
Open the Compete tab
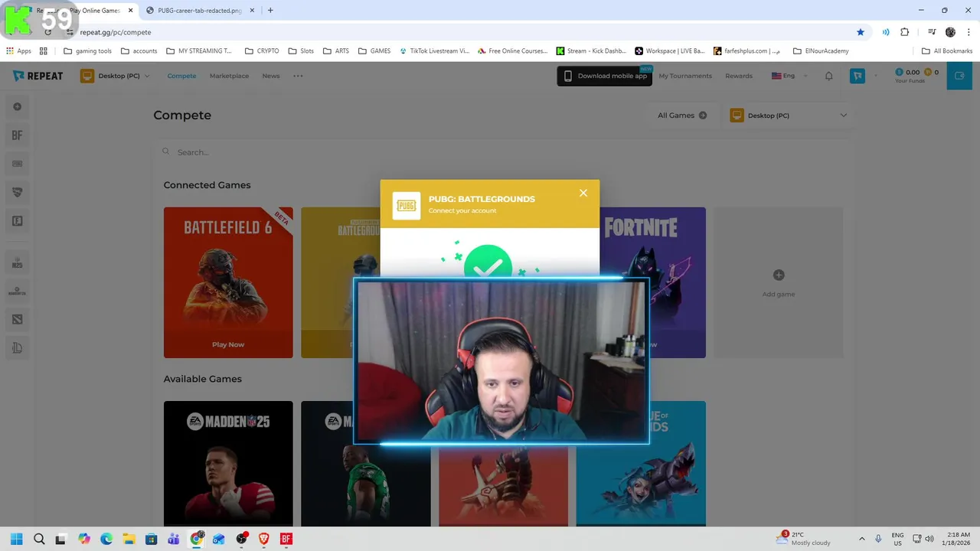pos(181,76)
